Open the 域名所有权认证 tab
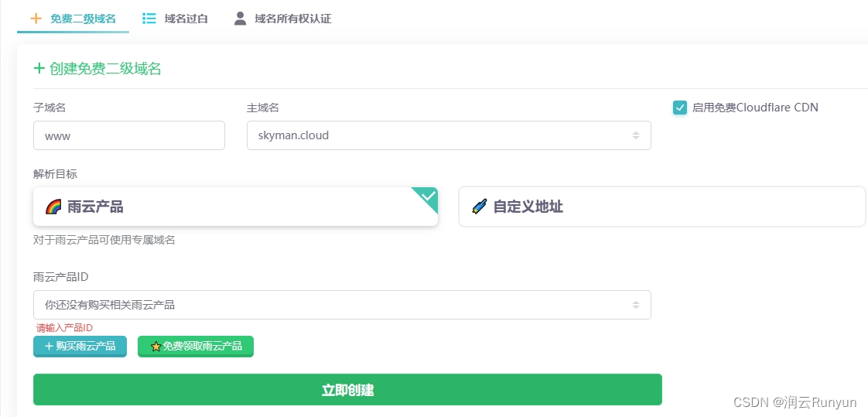Image resolution: width=868 pixels, height=417 pixels. click(x=282, y=19)
